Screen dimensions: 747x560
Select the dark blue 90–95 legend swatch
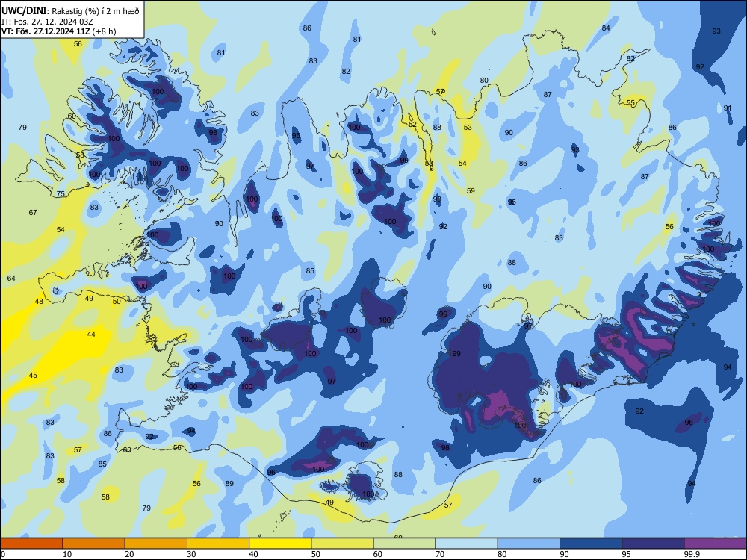591,544
